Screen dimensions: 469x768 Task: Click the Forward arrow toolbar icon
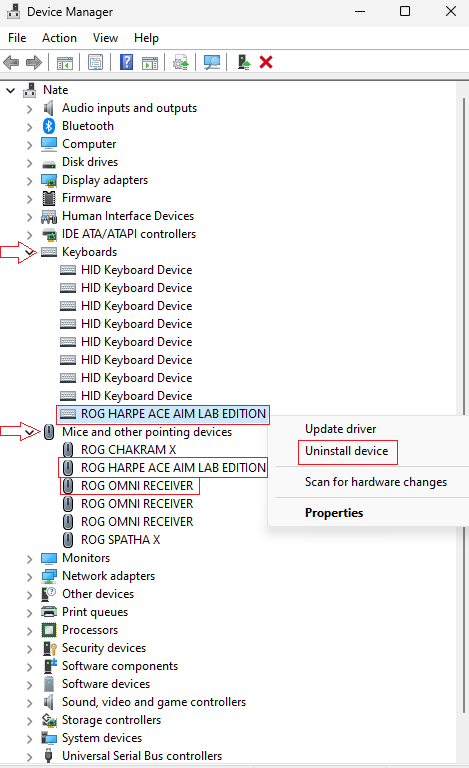tap(33, 62)
